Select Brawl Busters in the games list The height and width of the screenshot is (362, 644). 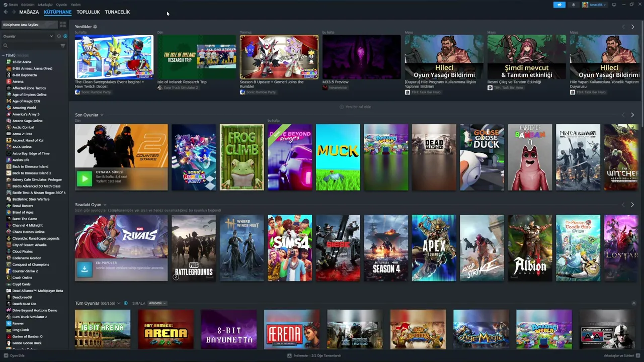23,206
